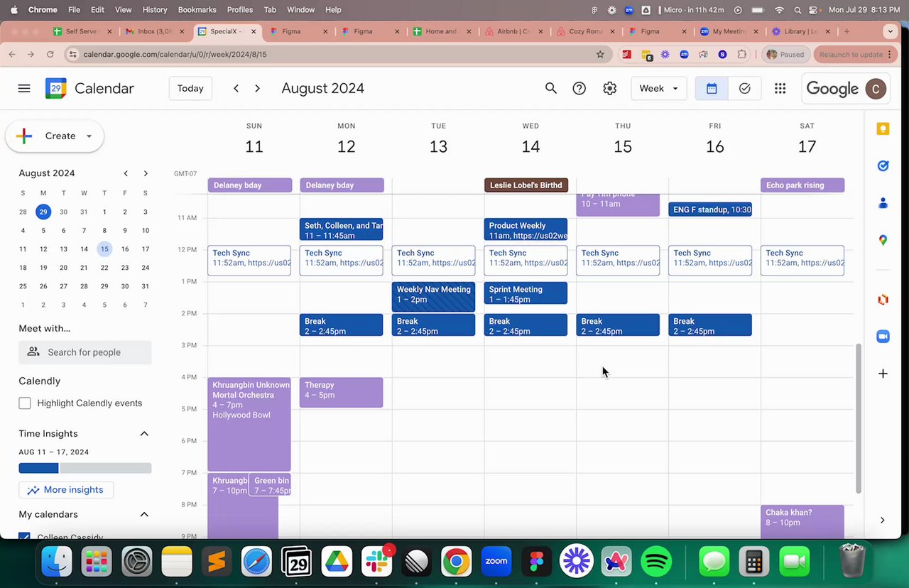Toggle Highlight Calendly events checkbox
Viewport: 909px width, 588px height.
(x=25, y=403)
